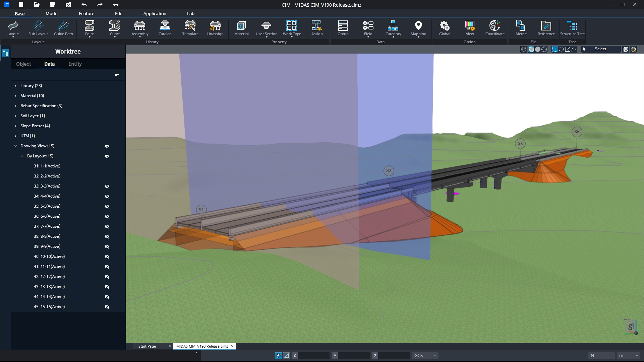Image resolution: width=644 pixels, height=362 pixels.
Task: Open the Coordinate option
Action: [495, 28]
